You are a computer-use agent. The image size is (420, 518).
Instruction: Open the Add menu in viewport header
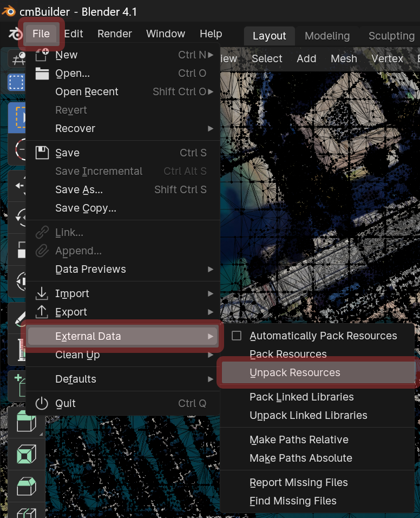point(306,59)
